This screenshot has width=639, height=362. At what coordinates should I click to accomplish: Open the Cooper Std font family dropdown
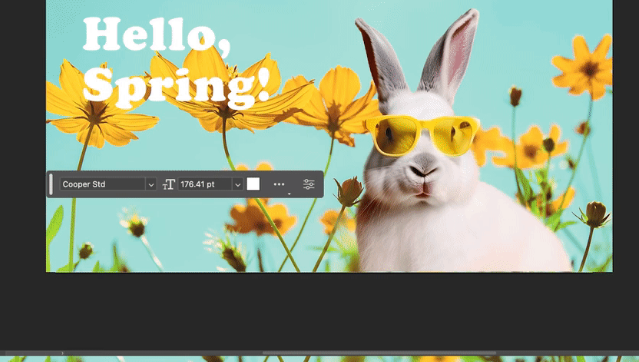point(103,184)
